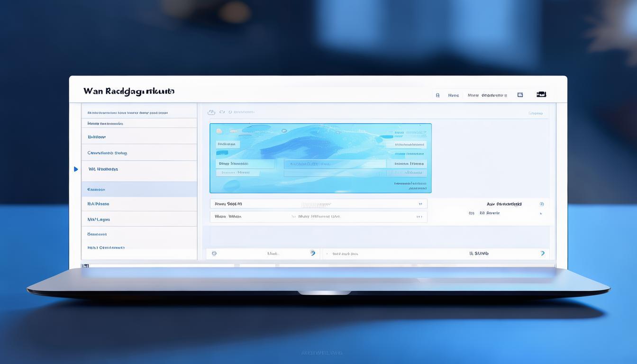The width and height of the screenshot is (637, 364).
Task: Expand the blue triangle beside sidebar
Action: pyautogui.click(x=76, y=169)
